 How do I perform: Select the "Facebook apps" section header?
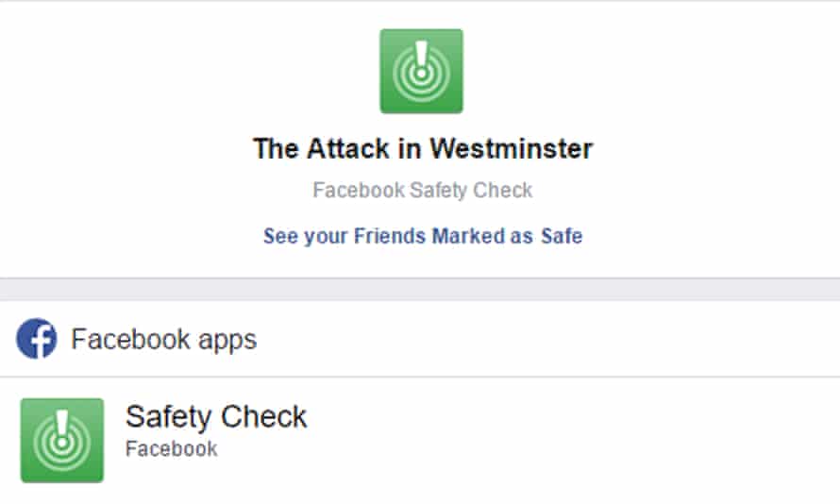(x=163, y=340)
